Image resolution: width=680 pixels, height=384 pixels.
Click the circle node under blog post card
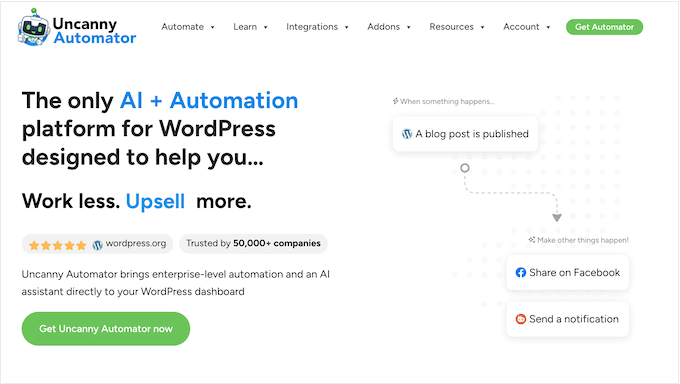464,168
